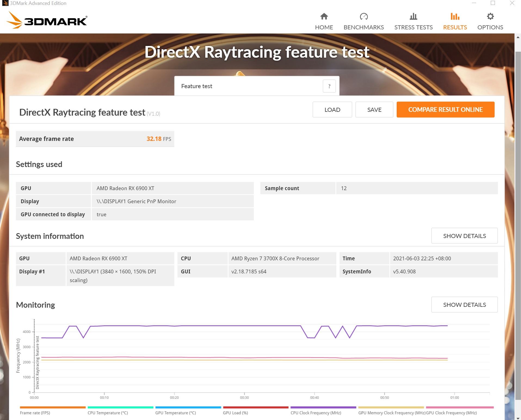This screenshot has height=420, width=521.
Task: Click the SAVE button
Action: 374,110
